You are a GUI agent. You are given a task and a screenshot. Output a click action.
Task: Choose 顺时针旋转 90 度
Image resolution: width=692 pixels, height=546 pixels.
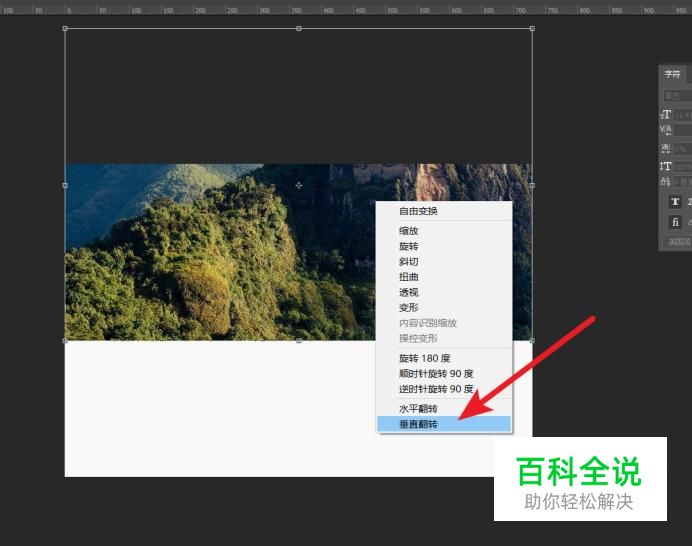coord(444,373)
